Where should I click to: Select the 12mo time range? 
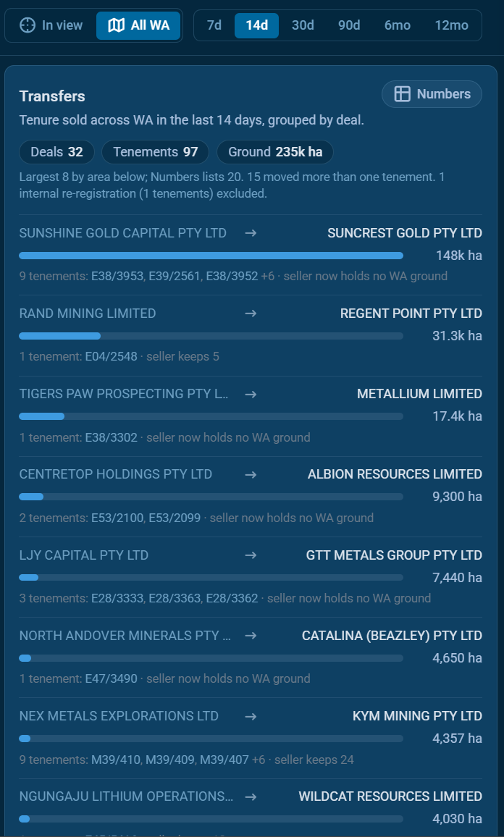(451, 25)
